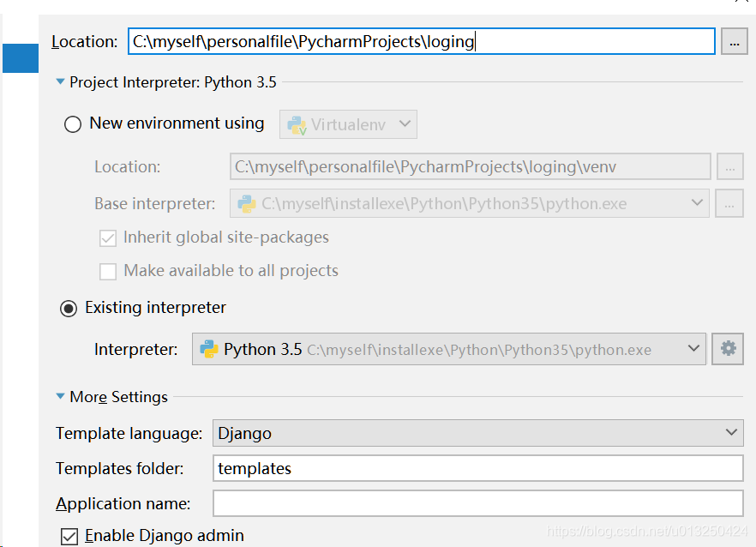This screenshot has width=756, height=547.
Task: Disable Enable Django admin checkbox
Action: (69, 537)
